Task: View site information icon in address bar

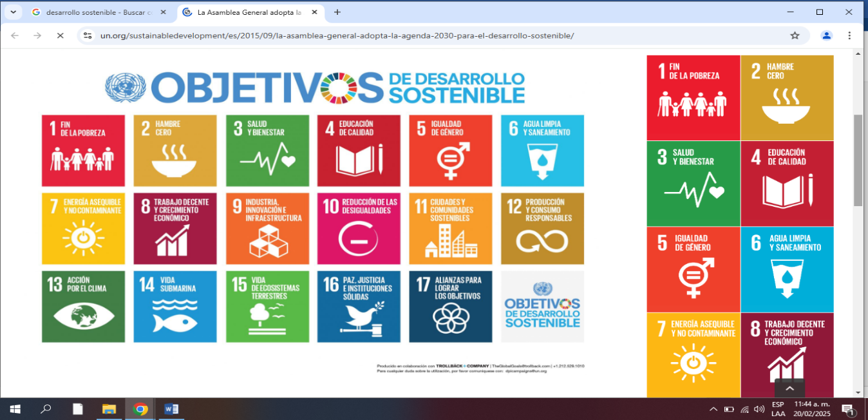Action: [x=88, y=35]
